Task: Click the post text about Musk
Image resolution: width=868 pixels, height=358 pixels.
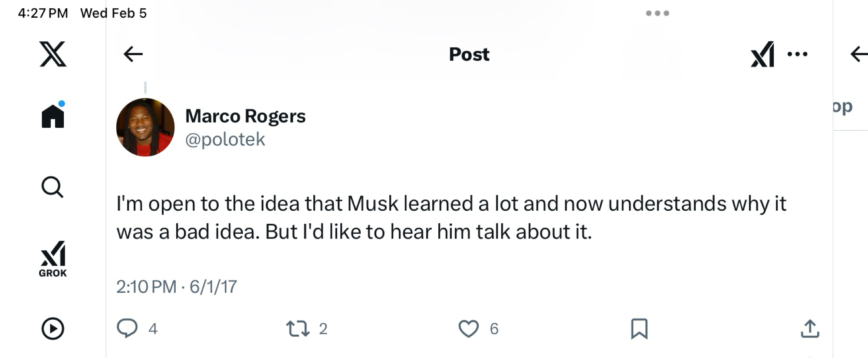Action: [451, 217]
